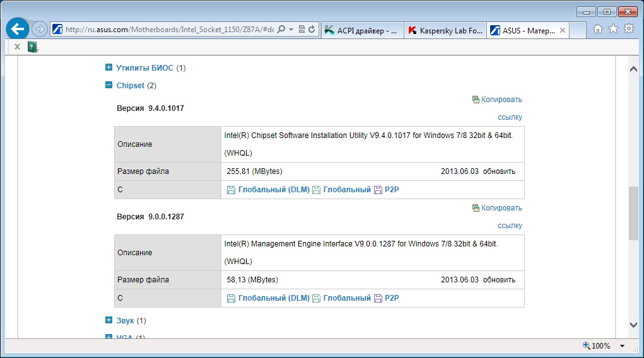Click the compatibility view icon in address bar

click(x=302, y=29)
